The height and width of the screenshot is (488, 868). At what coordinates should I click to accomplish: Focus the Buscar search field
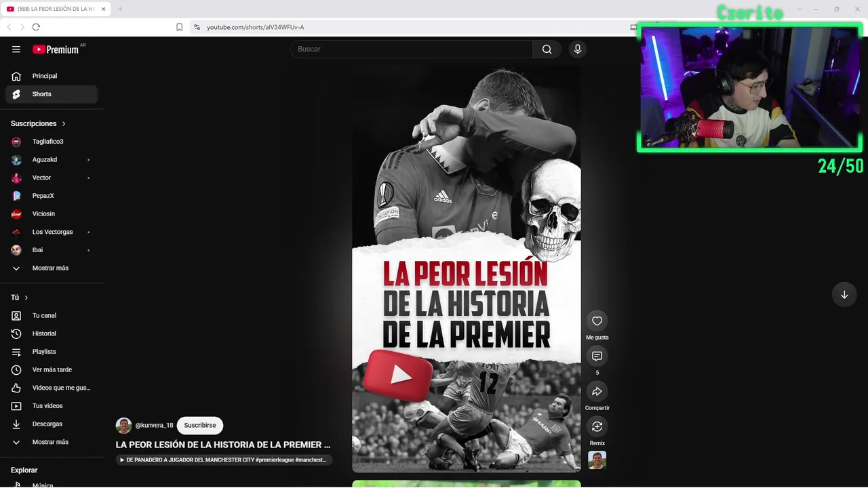pyautogui.click(x=412, y=49)
